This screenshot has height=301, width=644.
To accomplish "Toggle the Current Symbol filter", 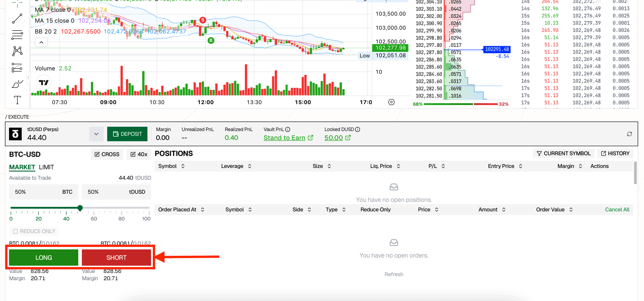I will [x=563, y=154].
